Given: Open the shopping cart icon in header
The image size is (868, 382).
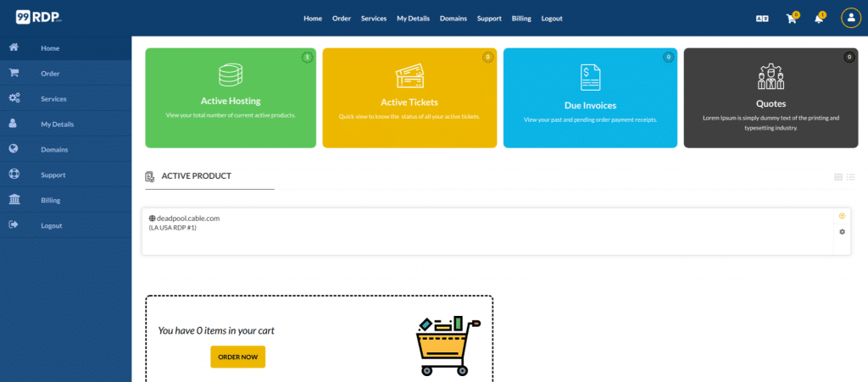Looking at the screenshot, I should point(791,19).
